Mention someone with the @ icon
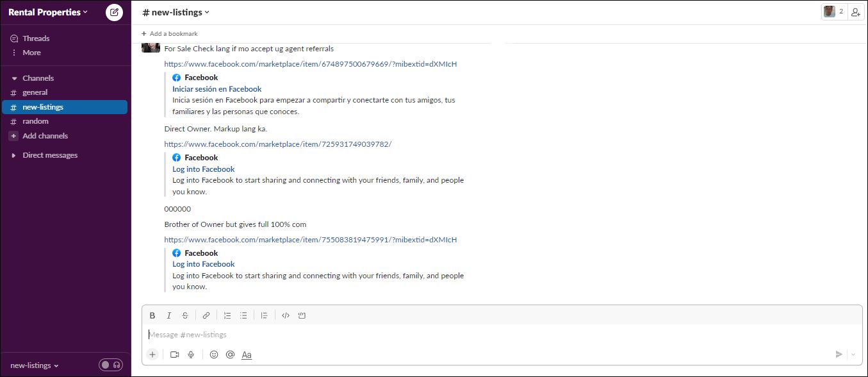 pyautogui.click(x=230, y=355)
